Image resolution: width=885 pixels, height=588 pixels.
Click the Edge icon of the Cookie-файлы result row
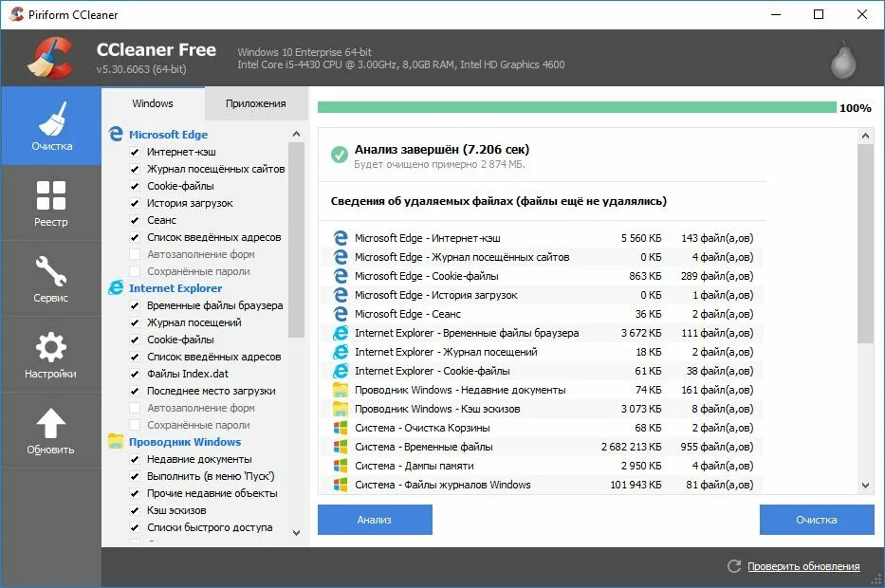[341, 275]
